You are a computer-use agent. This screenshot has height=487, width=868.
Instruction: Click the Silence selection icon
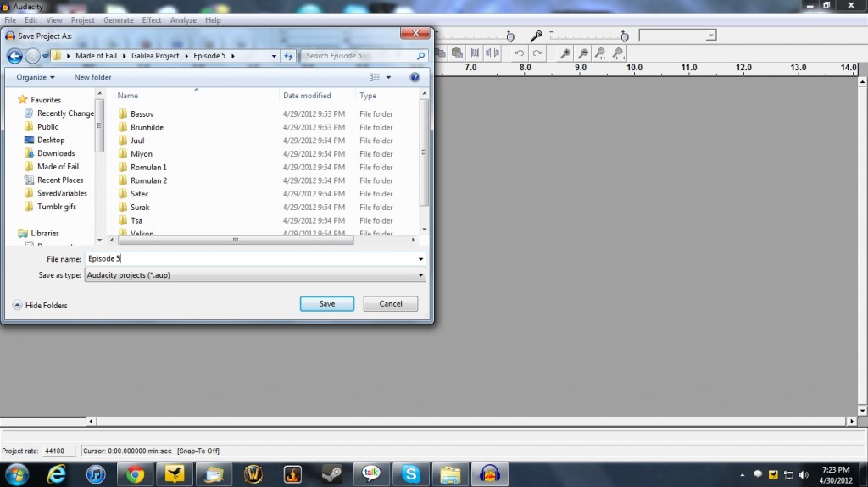coord(492,53)
